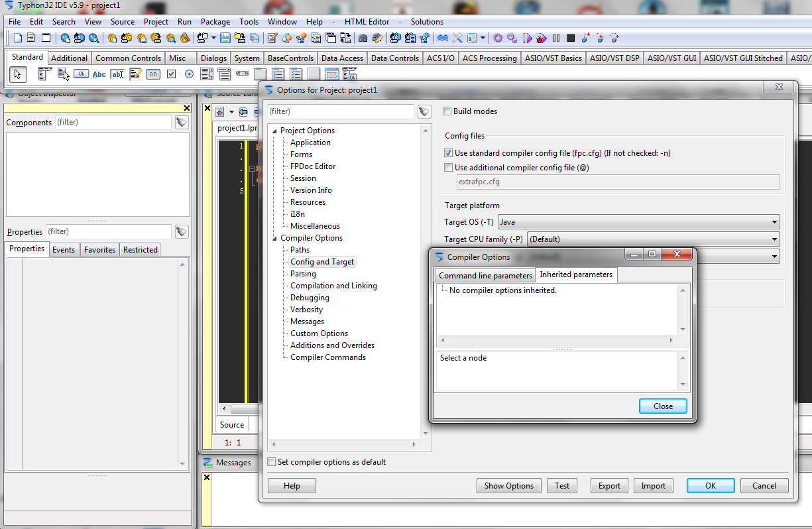The image size is (812, 529).
Task: Click the Source Editor jump home icon
Action: [x=220, y=111]
